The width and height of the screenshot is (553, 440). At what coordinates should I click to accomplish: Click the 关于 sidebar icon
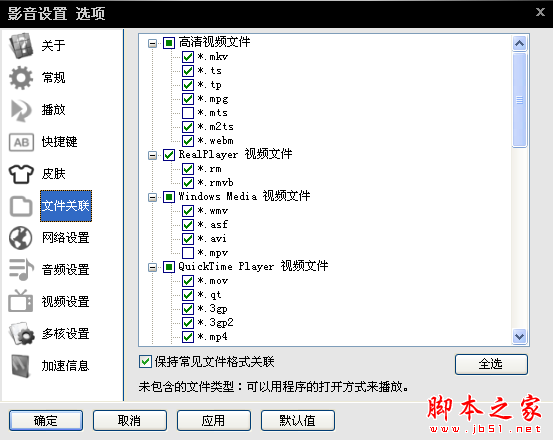pos(21,45)
